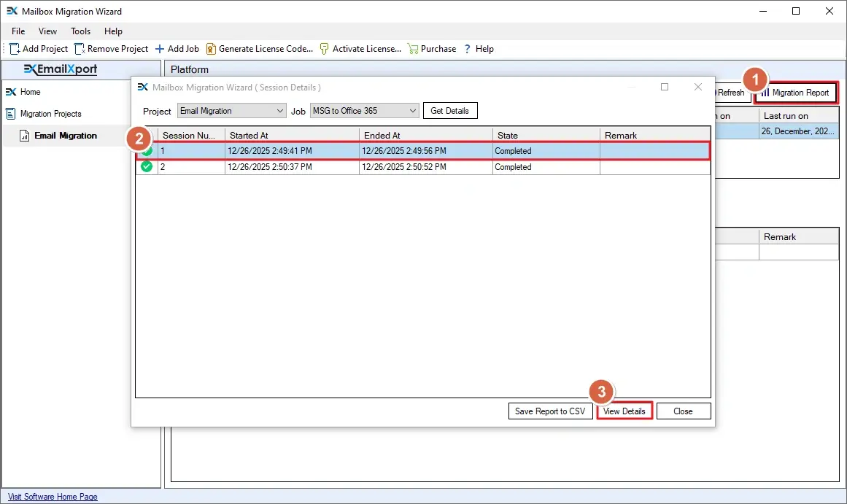The image size is (847, 504).
Task: Click the View Details button
Action: [x=624, y=411]
